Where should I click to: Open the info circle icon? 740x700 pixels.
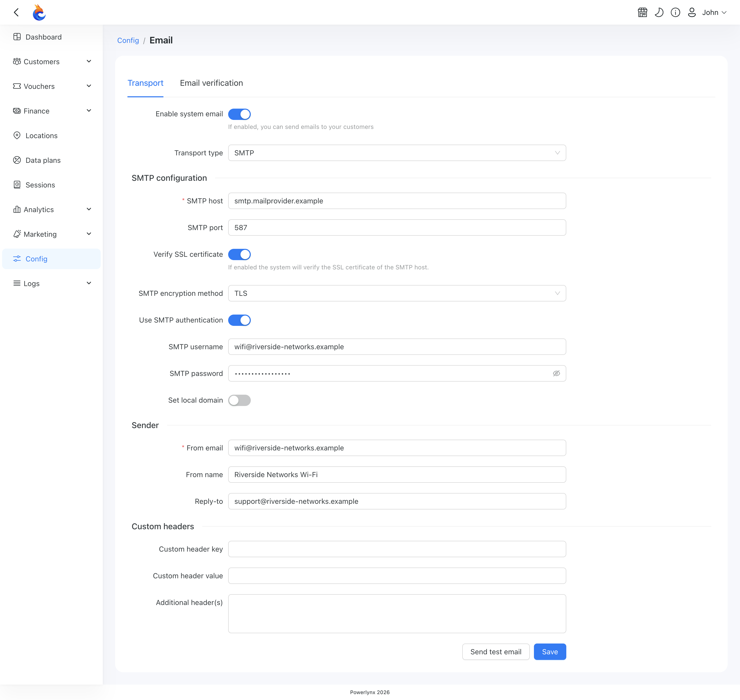click(676, 12)
